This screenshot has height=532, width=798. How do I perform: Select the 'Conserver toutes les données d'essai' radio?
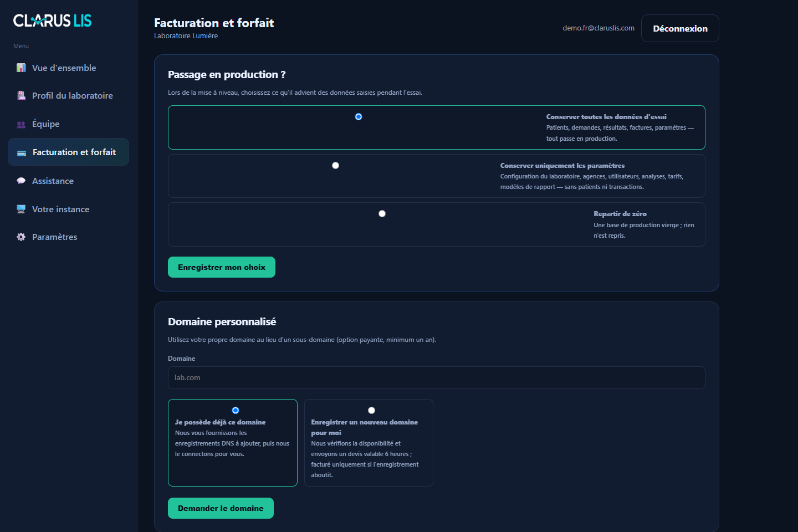359,116
